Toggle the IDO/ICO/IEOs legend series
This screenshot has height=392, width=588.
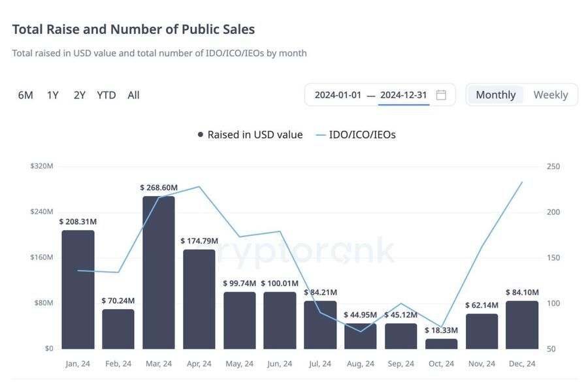click(x=356, y=135)
